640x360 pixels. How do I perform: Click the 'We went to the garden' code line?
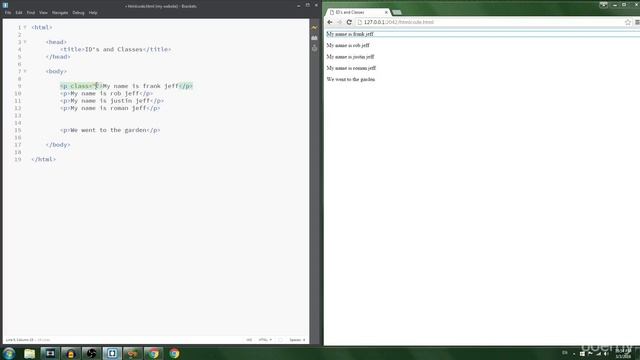(110, 130)
